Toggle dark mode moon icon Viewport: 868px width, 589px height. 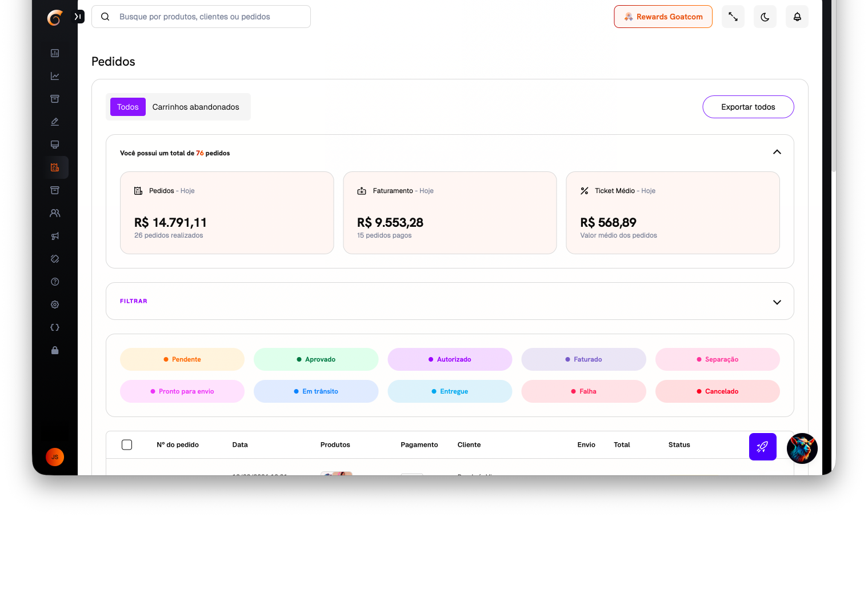[x=765, y=17]
